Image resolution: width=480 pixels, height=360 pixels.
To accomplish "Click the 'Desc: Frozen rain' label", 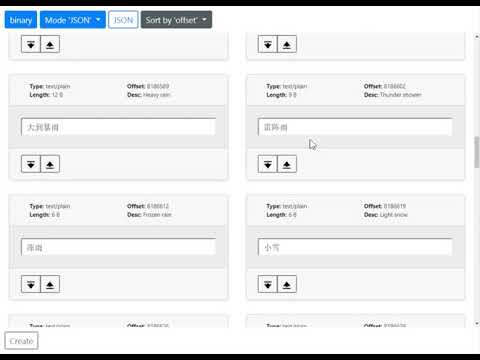I will pos(149,215).
